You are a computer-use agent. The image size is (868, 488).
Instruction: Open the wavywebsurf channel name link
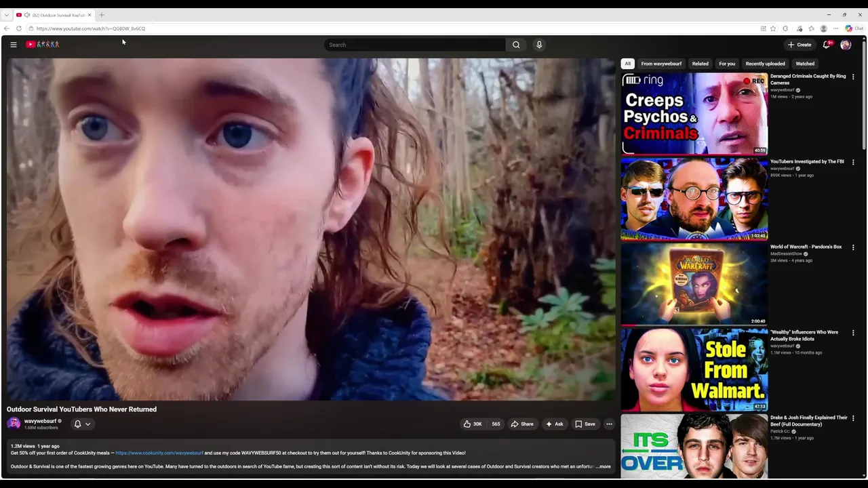tap(40, 421)
